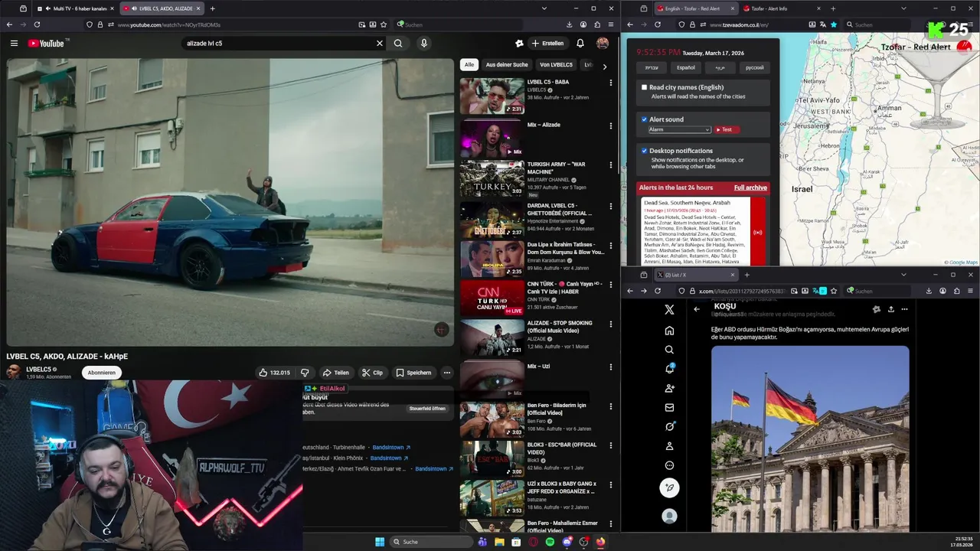Click the Clip button
980x551 pixels.
372,373
